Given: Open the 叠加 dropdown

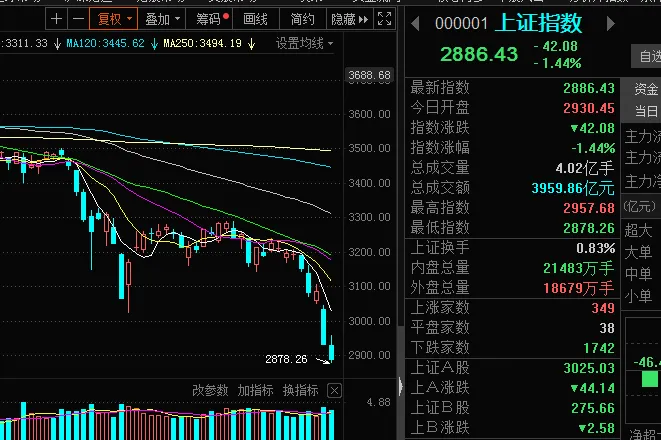Looking at the screenshot, I should pos(162,19).
